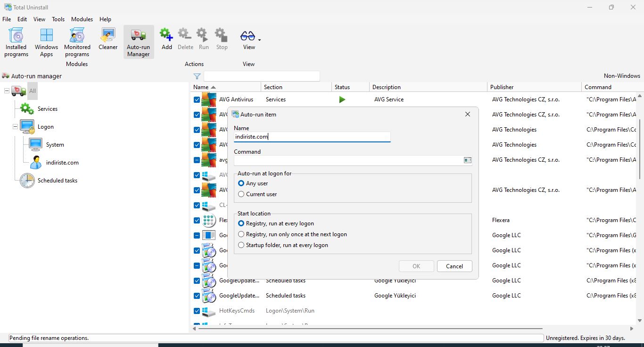The image size is (644, 347).
Task: Collapse the Logon tree node
Action: click(x=16, y=126)
